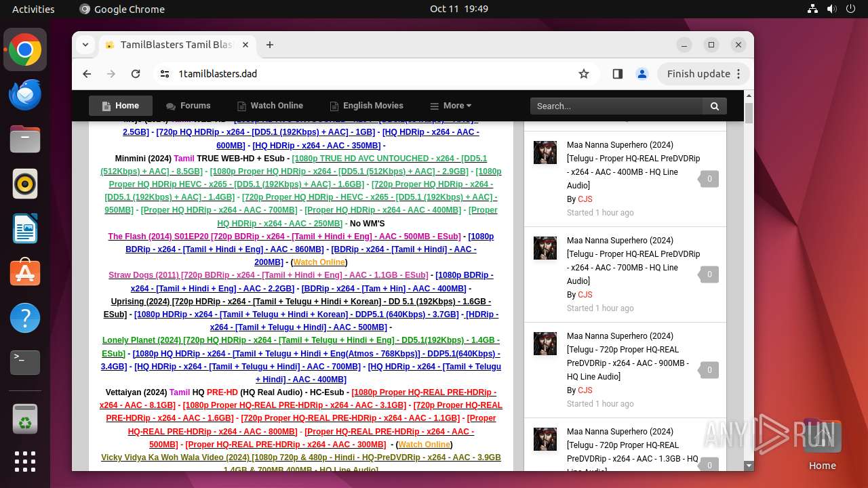The width and height of the screenshot is (868, 488).
Task: Reload the current page
Action: point(136,74)
